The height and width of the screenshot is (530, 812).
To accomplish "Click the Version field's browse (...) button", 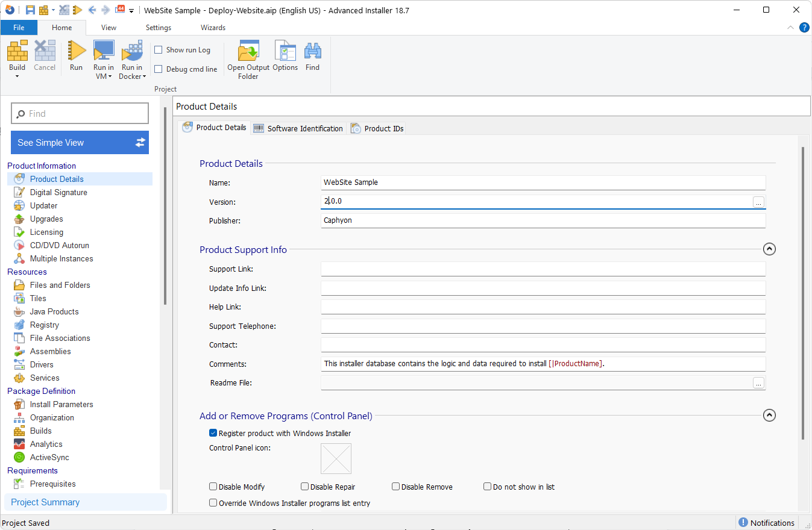I will (758, 202).
